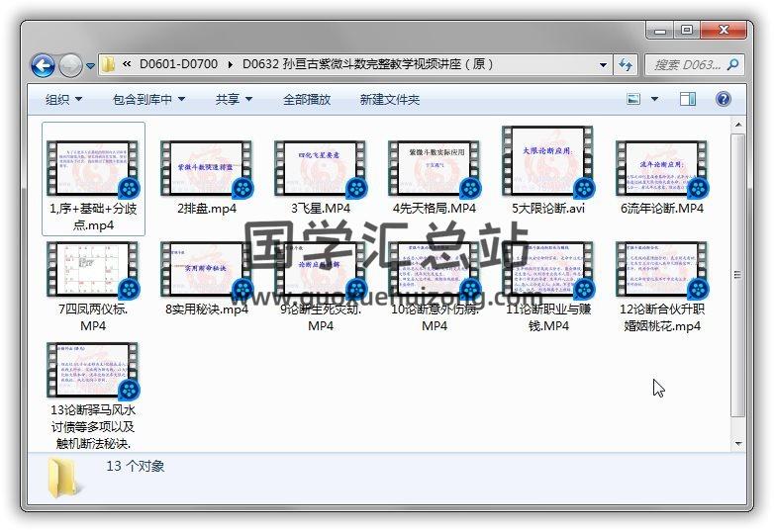Click the 新建文件夹 button
Screen dimensions: 774x532
tap(389, 100)
